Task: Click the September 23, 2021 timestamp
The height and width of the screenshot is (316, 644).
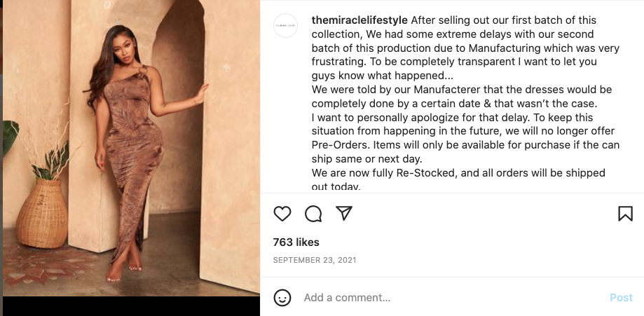Action: (x=315, y=260)
